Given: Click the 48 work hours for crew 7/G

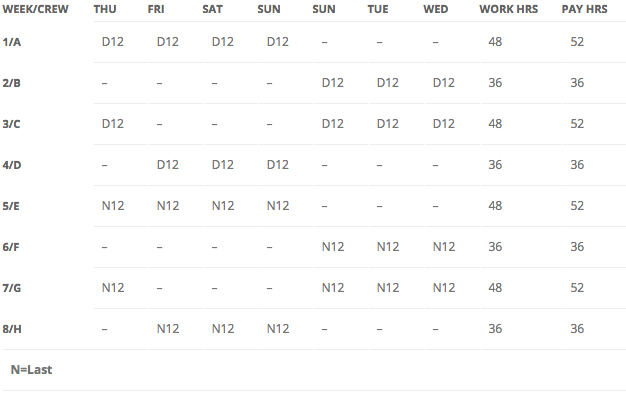Looking at the screenshot, I should click(x=495, y=288).
